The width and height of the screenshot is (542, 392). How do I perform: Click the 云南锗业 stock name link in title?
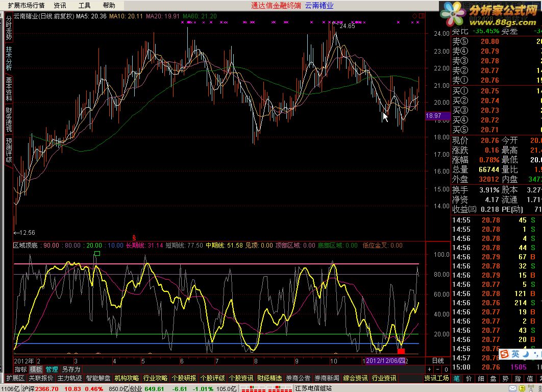[x=318, y=5]
